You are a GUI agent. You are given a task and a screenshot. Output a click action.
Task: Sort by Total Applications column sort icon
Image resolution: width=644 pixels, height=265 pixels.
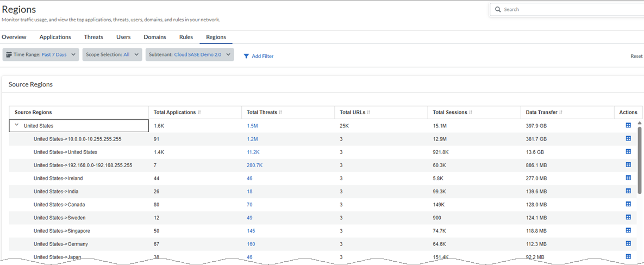click(199, 113)
